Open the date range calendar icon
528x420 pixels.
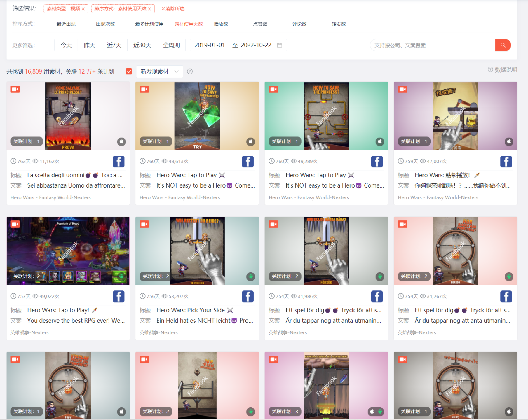279,45
